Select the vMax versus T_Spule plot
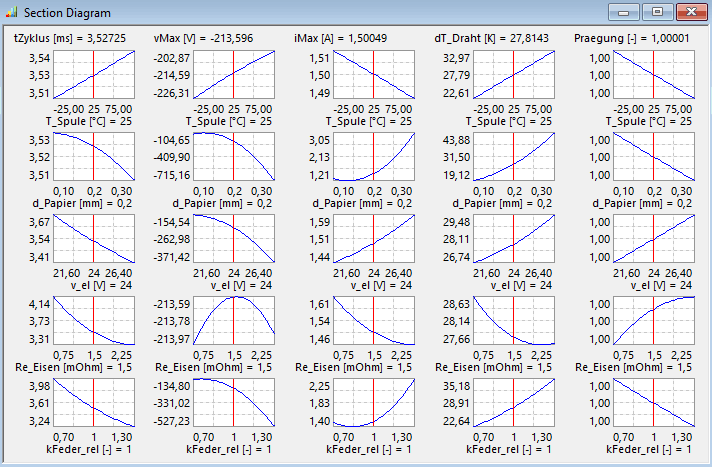This screenshot has height=467, width=712. pyautogui.click(x=234, y=75)
